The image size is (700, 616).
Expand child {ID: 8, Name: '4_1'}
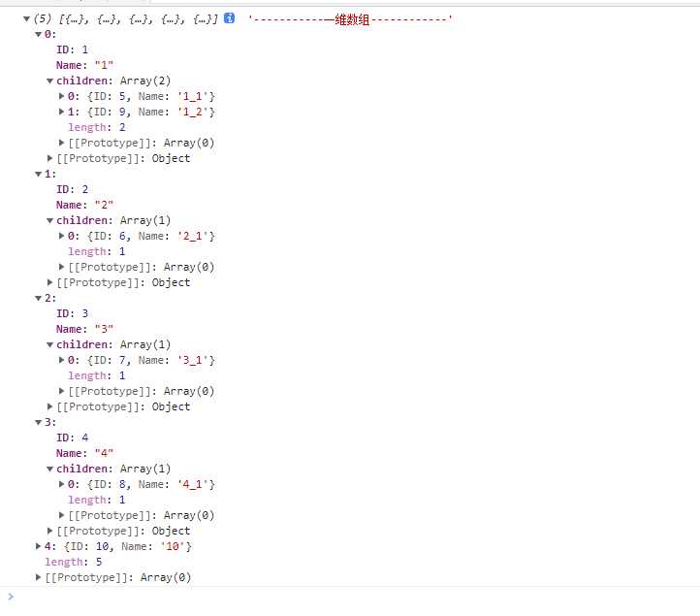tap(62, 485)
